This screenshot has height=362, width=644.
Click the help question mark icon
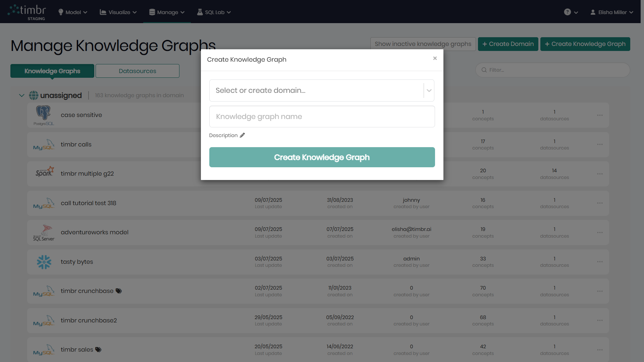pyautogui.click(x=567, y=12)
